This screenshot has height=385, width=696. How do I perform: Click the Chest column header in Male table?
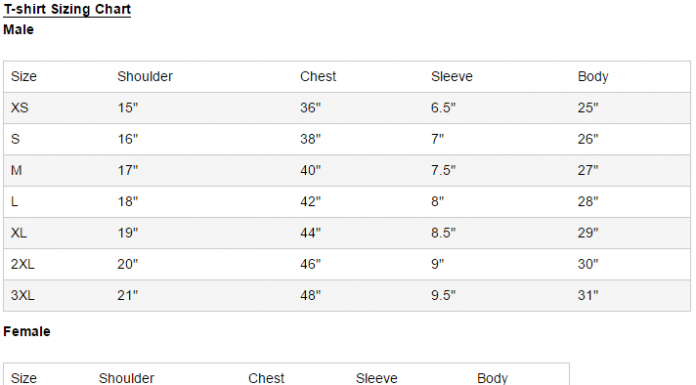point(318,76)
